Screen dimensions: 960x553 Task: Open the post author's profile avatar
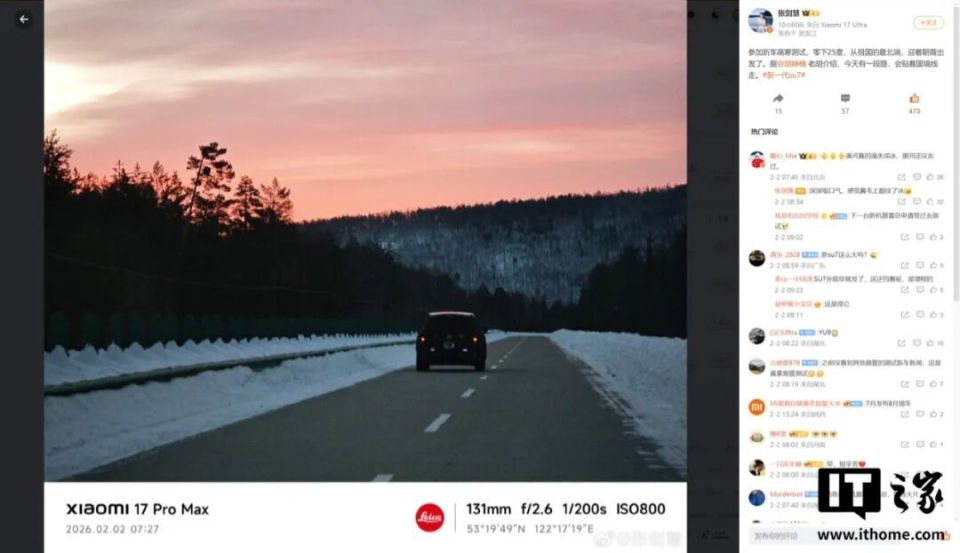[760, 20]
